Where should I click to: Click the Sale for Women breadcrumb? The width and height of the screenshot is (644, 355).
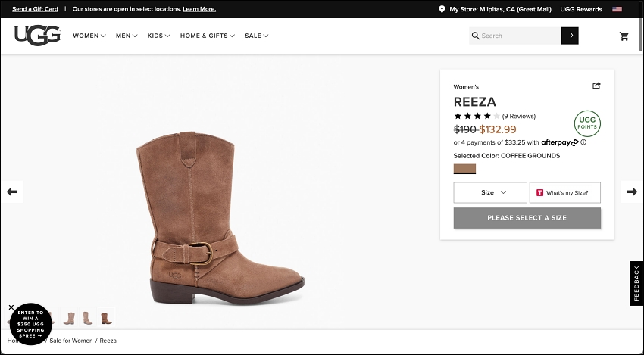[71, 341]
